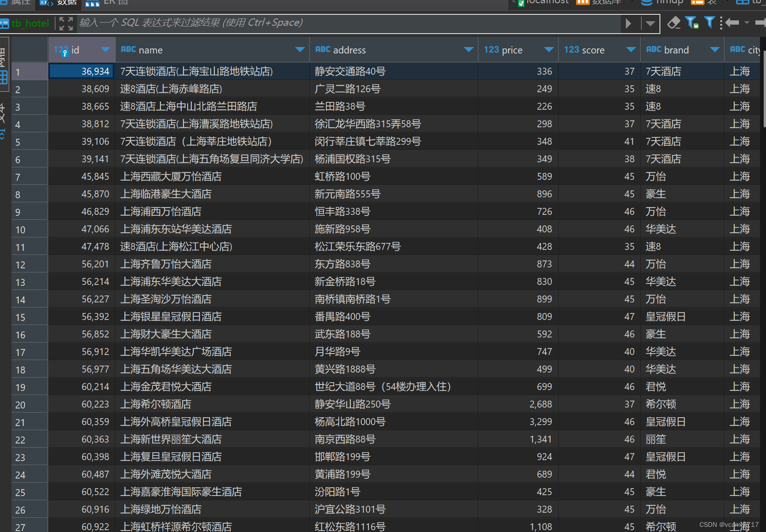Click the ABC type icon of address column
The image size is (766, 532).
(x=323, y=50)
